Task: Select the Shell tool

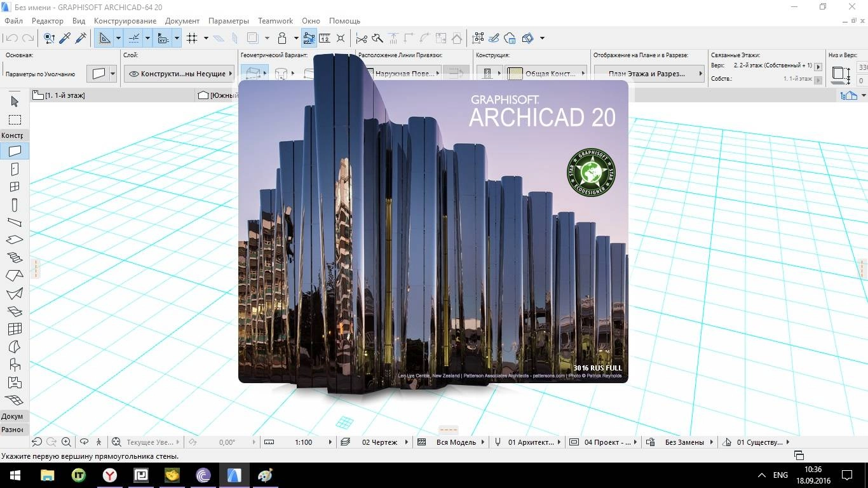Action: point(15,294)
